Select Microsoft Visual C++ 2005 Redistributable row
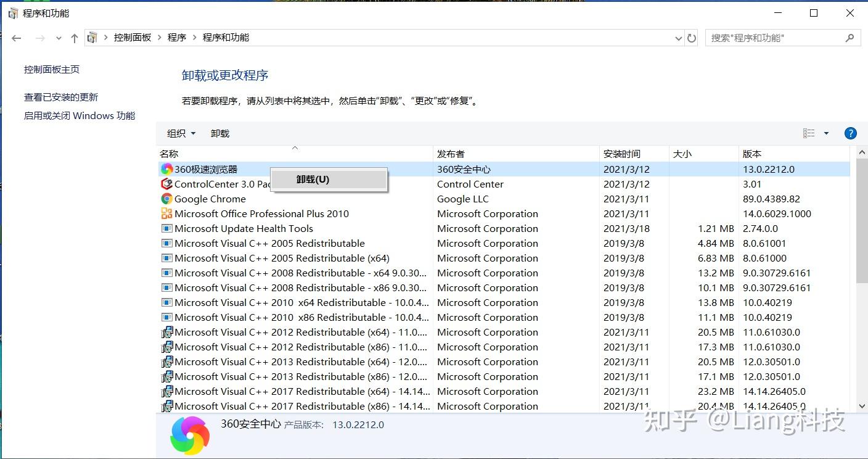 (x=504, y=243)
